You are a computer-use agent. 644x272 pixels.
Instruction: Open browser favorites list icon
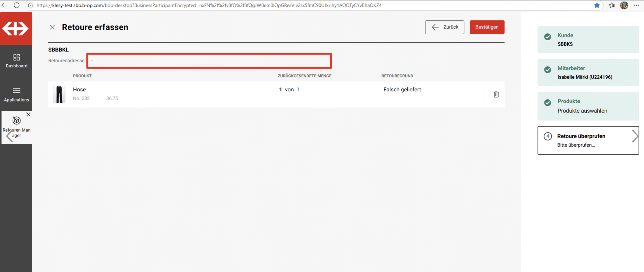coord(611,5)
